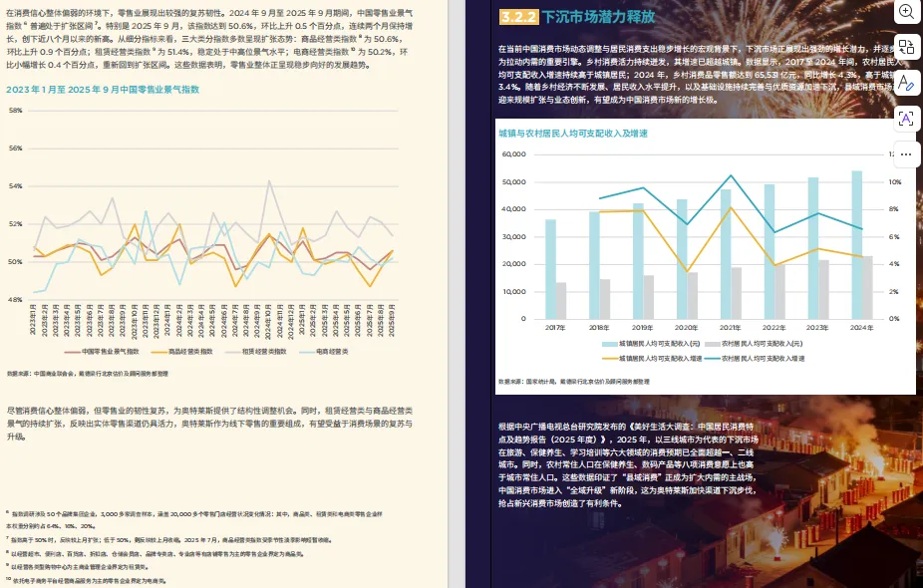Click the 2019年 x-axis label
This screenshot has width=923, height=588.
pyautogui.click(x=643, y=328)
